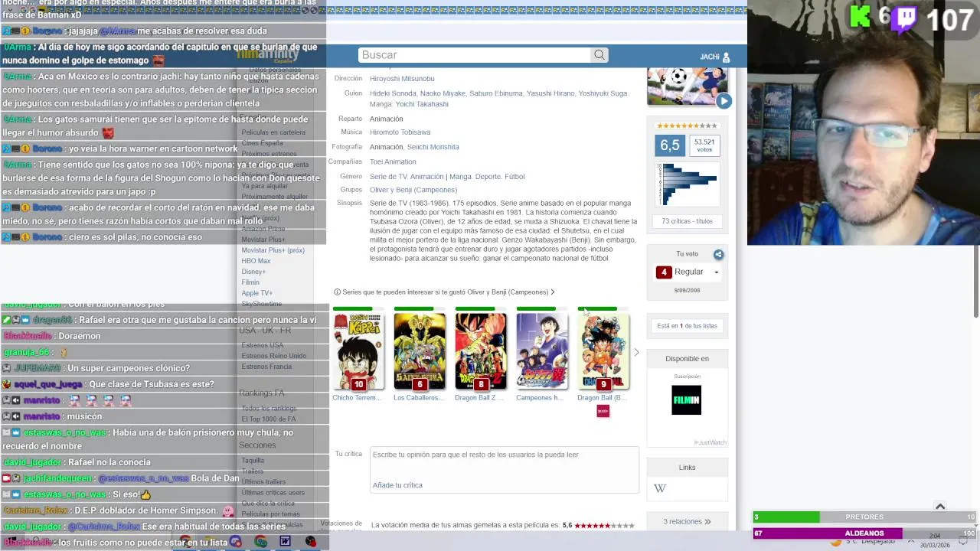Expand the 3 relaciones section

pyautogui.click(x=687, y=521)
